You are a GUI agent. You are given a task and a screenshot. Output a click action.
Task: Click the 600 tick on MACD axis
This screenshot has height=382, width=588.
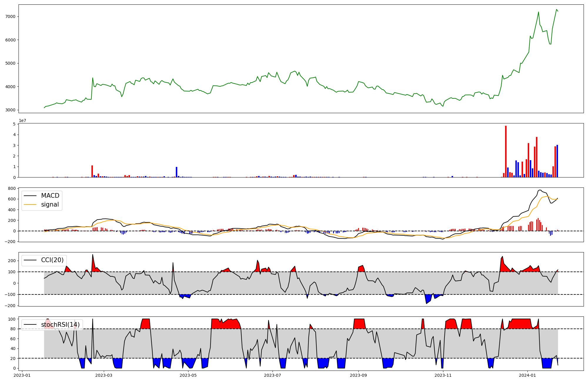tap(12, 199)
